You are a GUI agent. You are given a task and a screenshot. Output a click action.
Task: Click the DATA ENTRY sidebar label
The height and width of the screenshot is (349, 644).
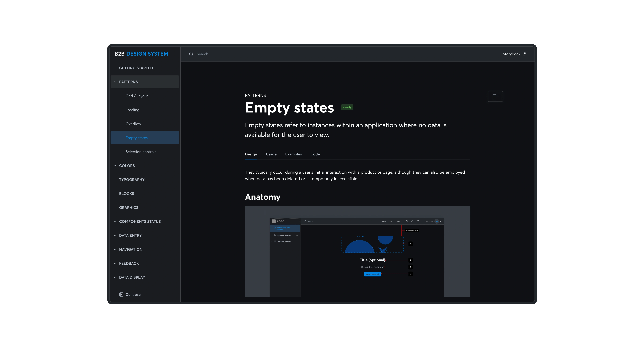[x=130, y=235]
